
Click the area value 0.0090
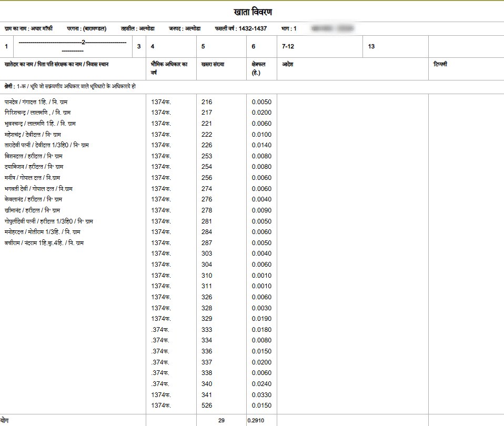(261, 210)
